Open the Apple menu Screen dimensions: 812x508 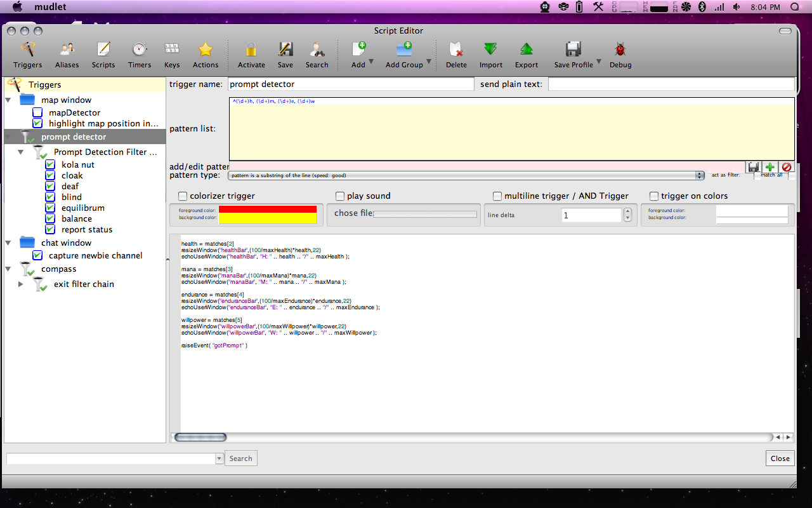coord(17,7)
